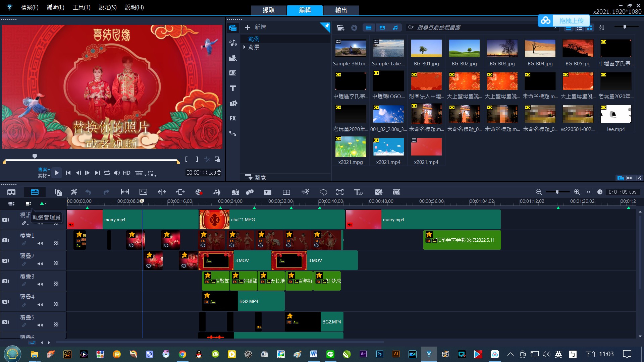
Task: Set Mark-out with right bracket icon
Action: pyautogui.click(x=197, y=160)
